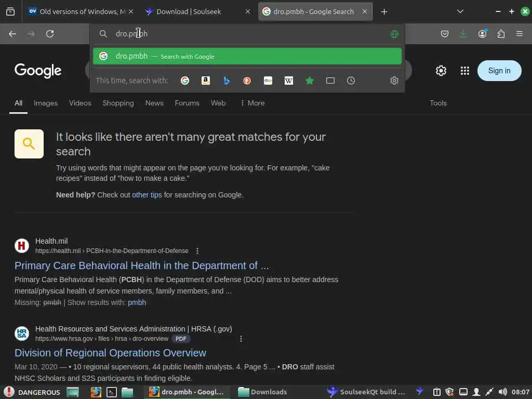This screenshot has width=532, height=399.
Task: Search this time with Google icon
Action: (185, 81)
